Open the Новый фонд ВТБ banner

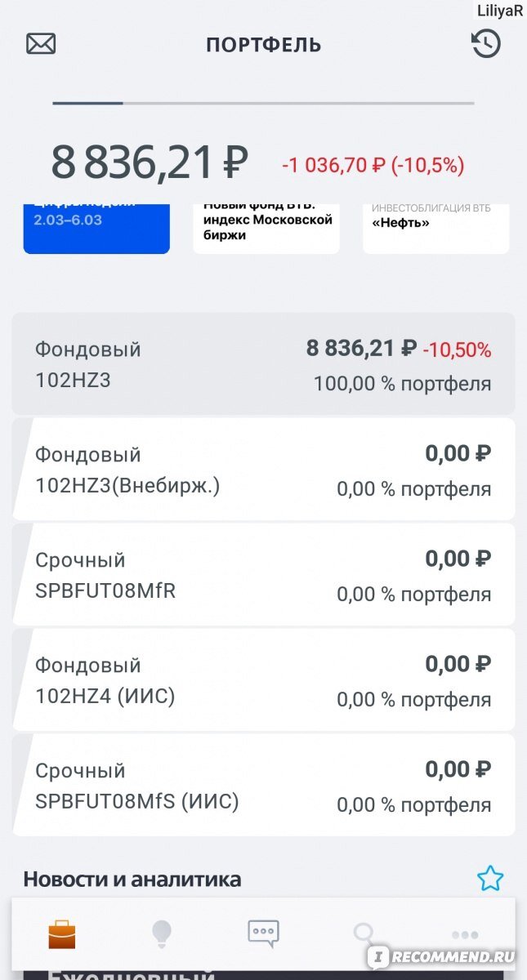tap(266, 225)
